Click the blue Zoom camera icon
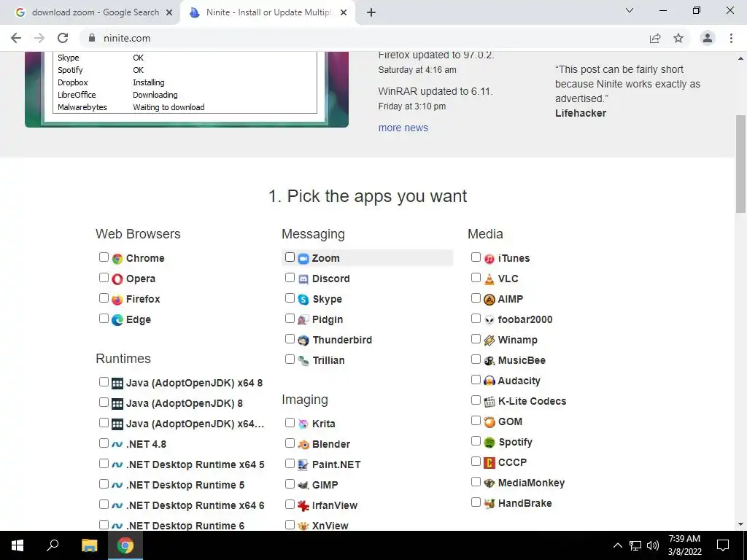This screenshot has height=560, width=747. pyautogui.click(x=303, y=259)
